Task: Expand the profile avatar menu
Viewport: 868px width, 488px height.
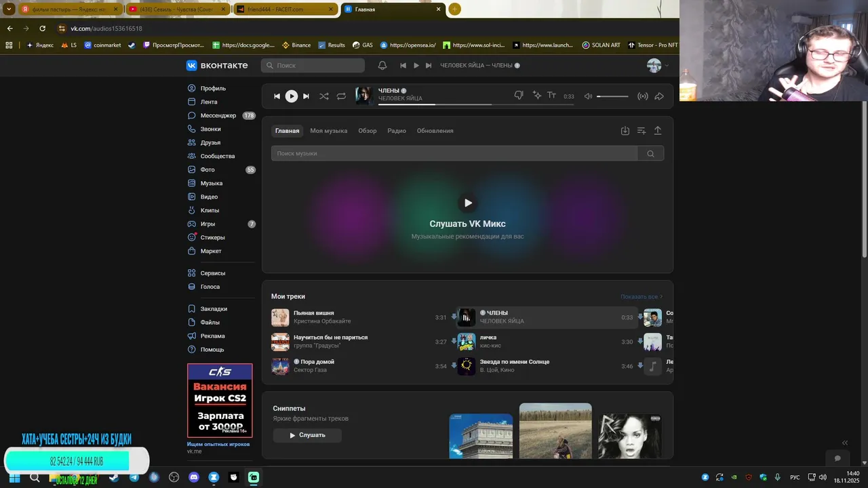Action: tap(658, 65)
